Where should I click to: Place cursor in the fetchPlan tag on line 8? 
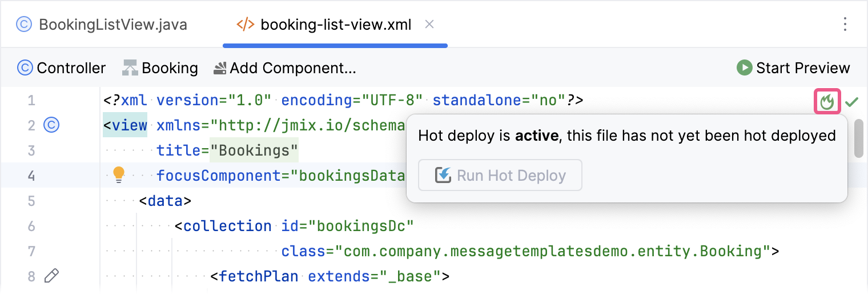point(260,277)
